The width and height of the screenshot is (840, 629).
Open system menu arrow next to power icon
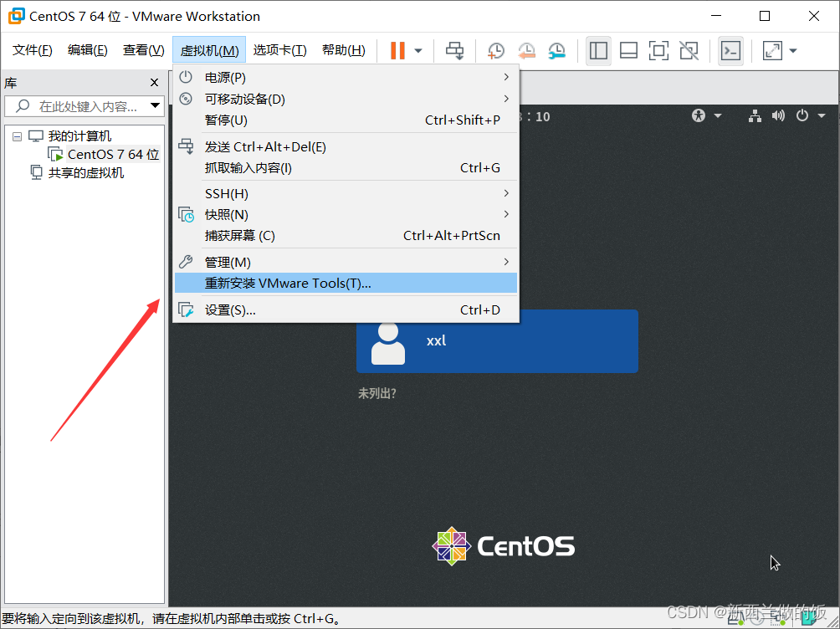point(822,115)
